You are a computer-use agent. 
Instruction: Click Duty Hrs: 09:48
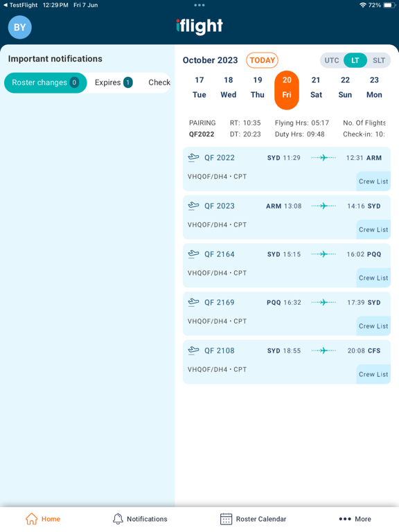point(299,134)
